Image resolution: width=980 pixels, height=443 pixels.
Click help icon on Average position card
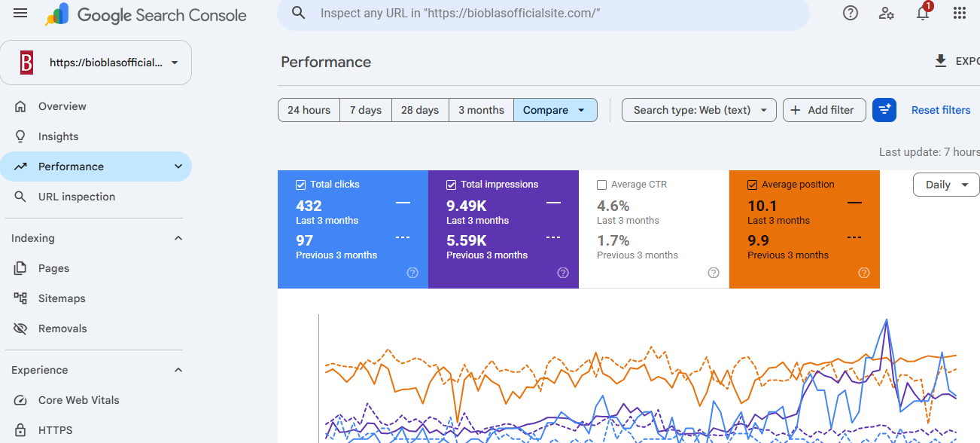(864, 273)
